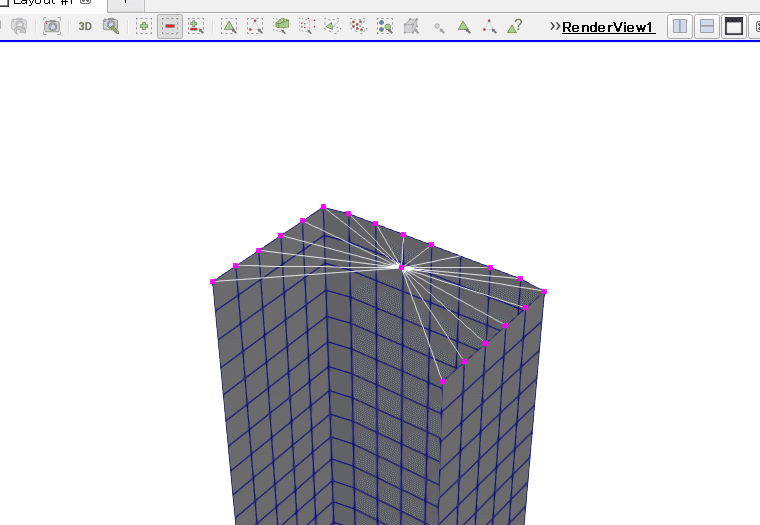Click the camera redo button

pyautogui.click(x=19, y=26)
